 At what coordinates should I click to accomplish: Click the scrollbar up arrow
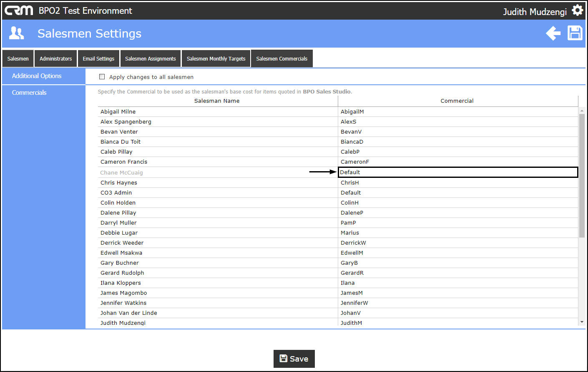582,111
